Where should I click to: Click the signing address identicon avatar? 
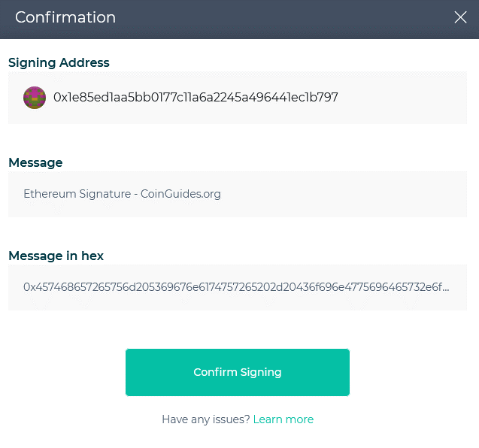tap(35, 98)
